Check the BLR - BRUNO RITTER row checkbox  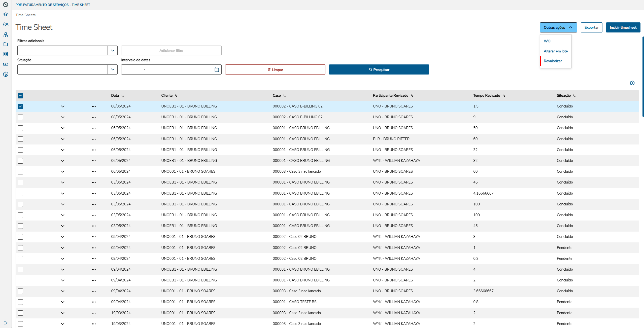click(20, 139)
